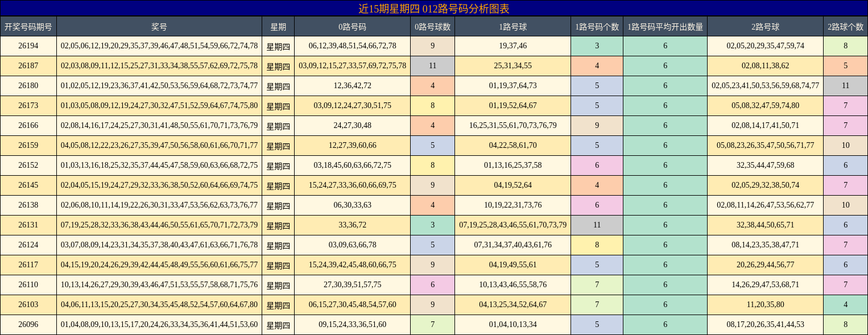
Task: Click the 0路号球数 column header
Action: [432, 27]
